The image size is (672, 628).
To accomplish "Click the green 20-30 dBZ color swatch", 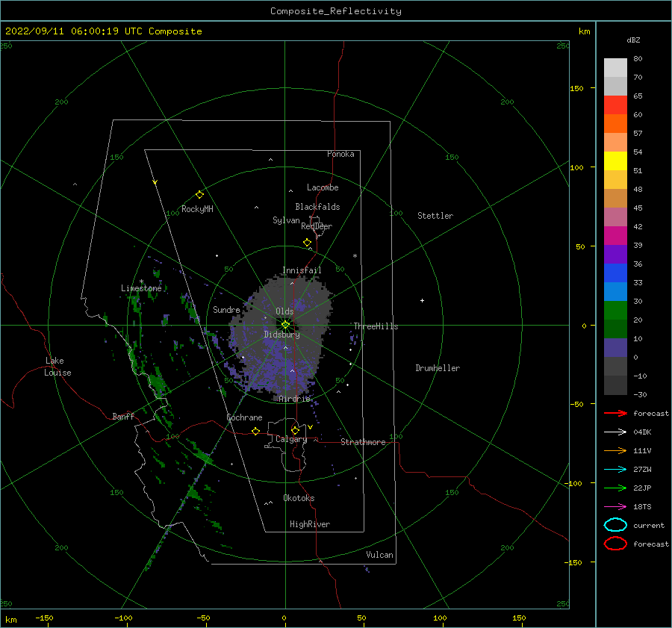I will click(615, 311).
